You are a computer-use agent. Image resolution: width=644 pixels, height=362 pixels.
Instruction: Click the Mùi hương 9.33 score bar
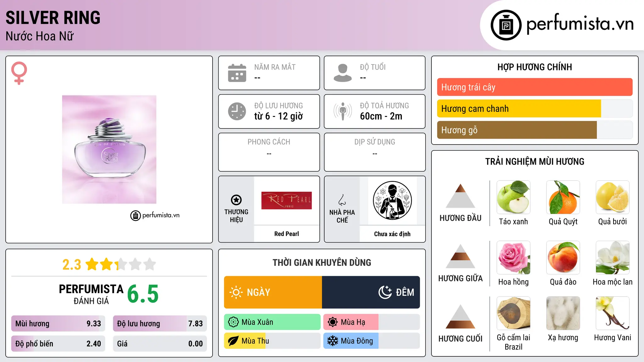coord(58,324)
